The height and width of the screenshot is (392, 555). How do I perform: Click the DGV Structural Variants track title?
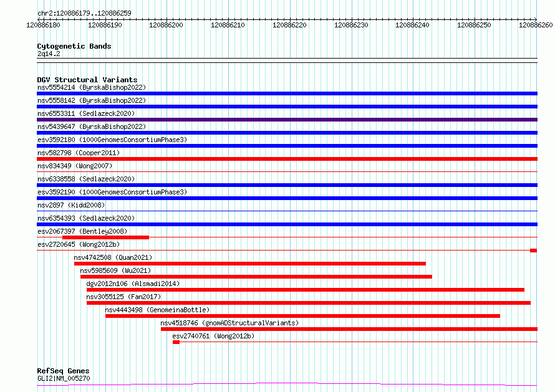pos(87,80)
